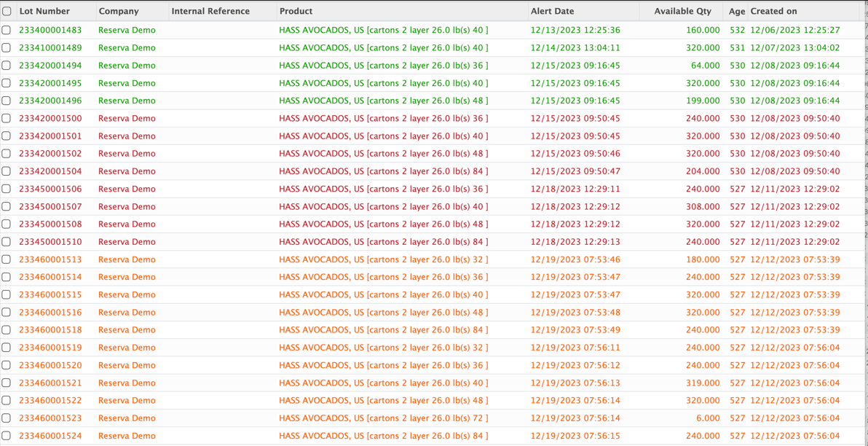Screen dimensions: 868x446
Task: Click available quantity 199.000
Action: [703, 101]
